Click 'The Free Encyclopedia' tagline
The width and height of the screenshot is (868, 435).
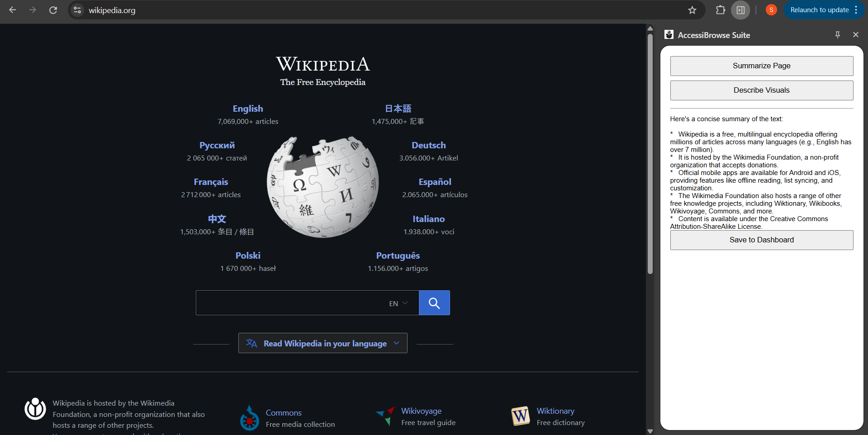[x=323, y=82]
